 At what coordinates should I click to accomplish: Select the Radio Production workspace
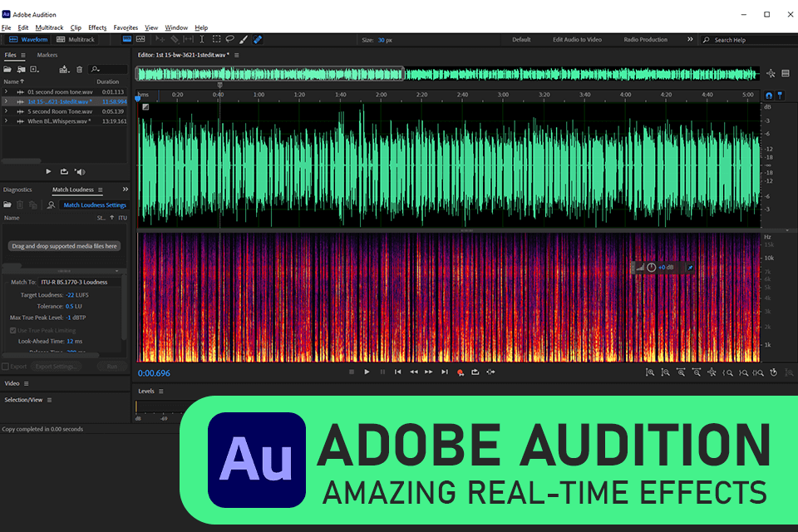tap(645, 39)
